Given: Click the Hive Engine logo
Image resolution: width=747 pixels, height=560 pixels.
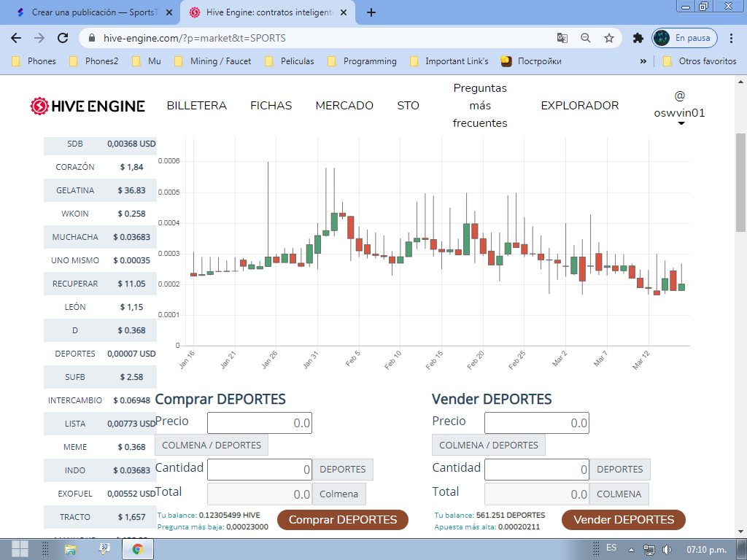Looking at the screenshot, I should point(88,106).
